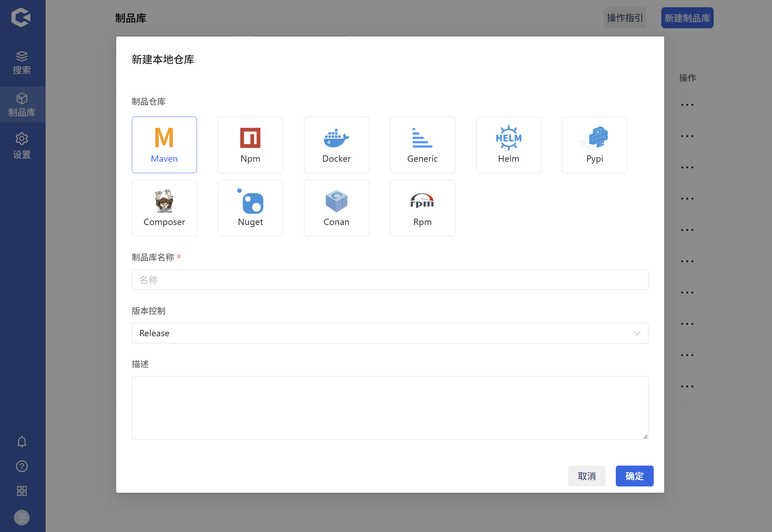Confirm with the 确定 button
Screen dimensions: 772x532
[x=634, y=476]
